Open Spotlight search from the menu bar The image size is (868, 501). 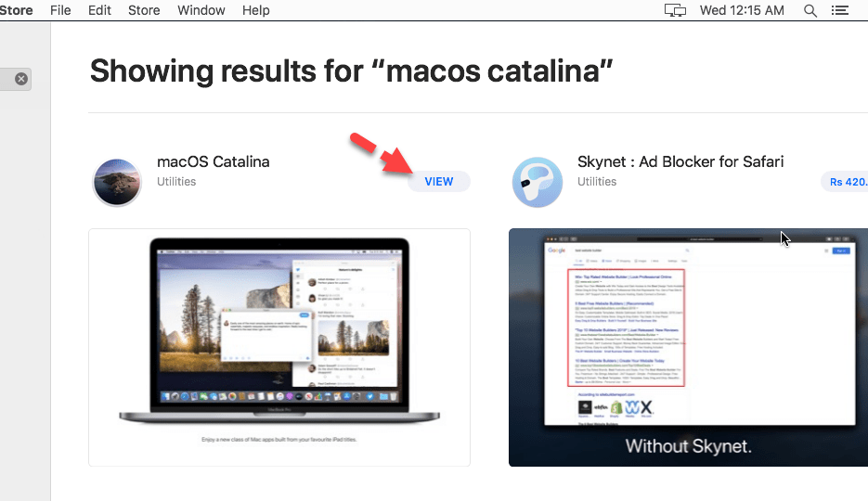click(810, 11)
